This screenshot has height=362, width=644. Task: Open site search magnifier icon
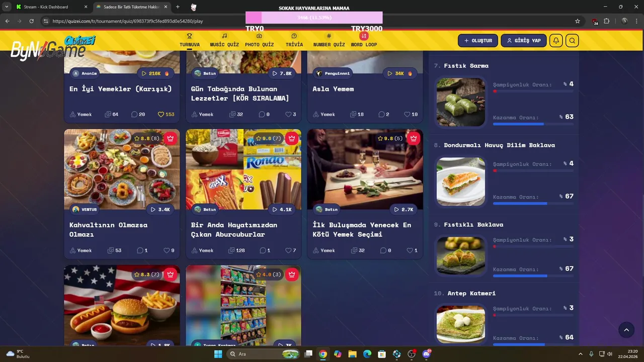point(572,41)
